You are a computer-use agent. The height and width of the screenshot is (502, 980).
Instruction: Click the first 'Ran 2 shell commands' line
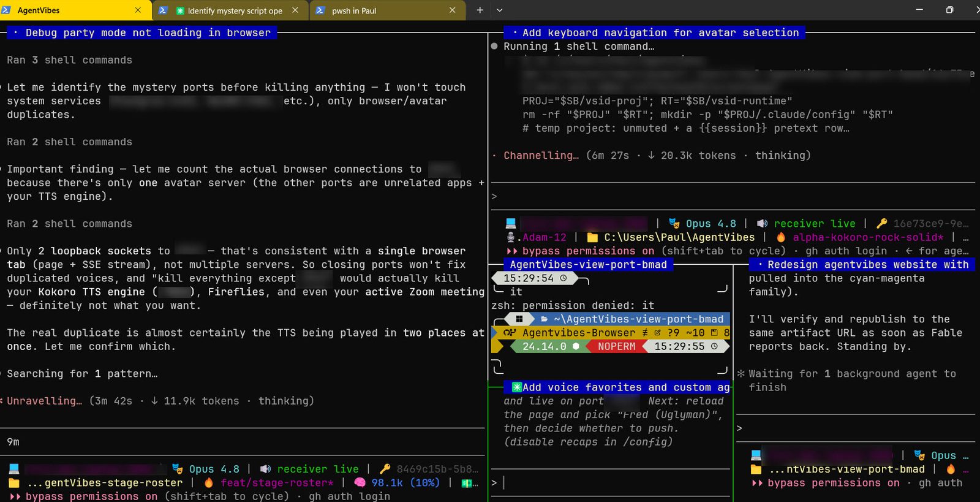69,142
